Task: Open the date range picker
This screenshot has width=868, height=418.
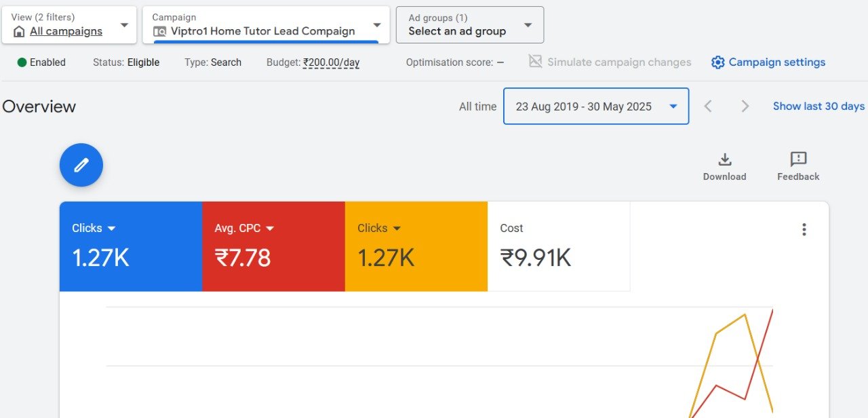Action: pos(595,107)
